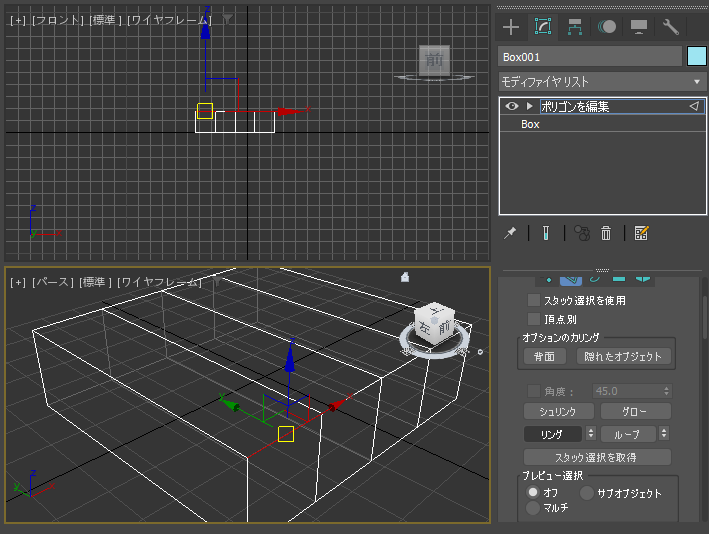Select the Vertex sub-object level icon
Viewport: 709px width, 534px height.
(x=548, y=280)
